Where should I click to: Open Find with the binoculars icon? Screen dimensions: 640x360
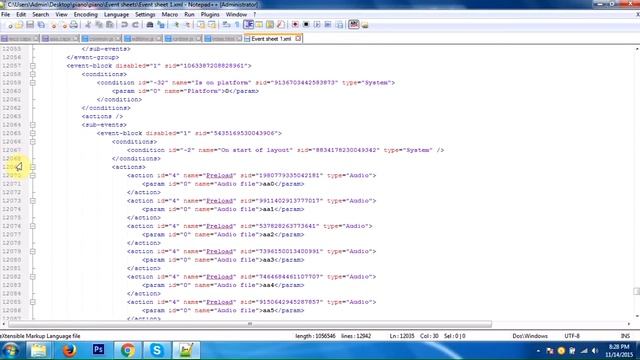pos(150,25)
